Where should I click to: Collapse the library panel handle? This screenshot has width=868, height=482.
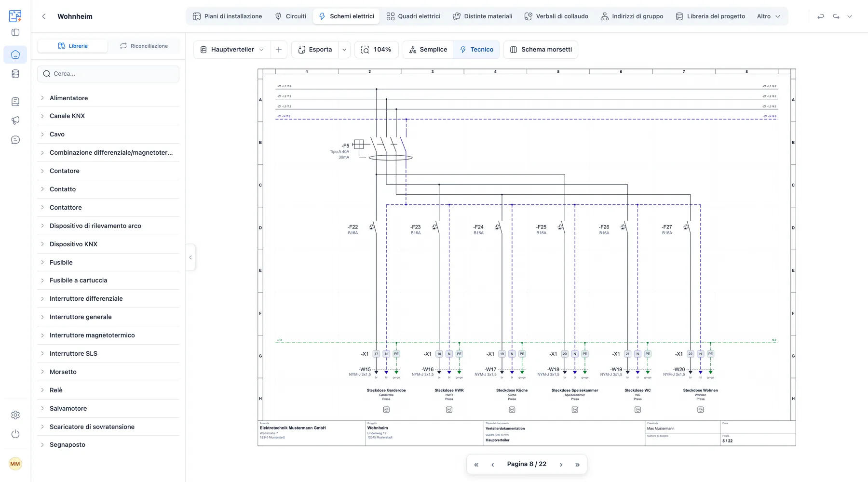pyautogui.click(x=190, y=257)
